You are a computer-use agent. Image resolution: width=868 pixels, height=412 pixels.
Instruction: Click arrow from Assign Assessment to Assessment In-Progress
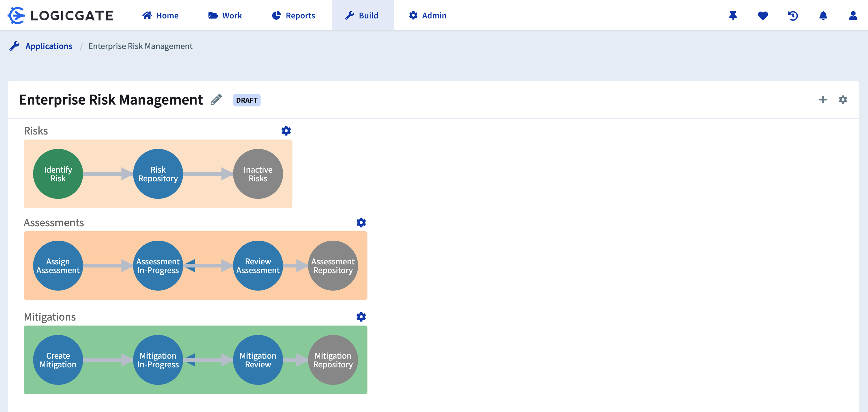[108, 266]
